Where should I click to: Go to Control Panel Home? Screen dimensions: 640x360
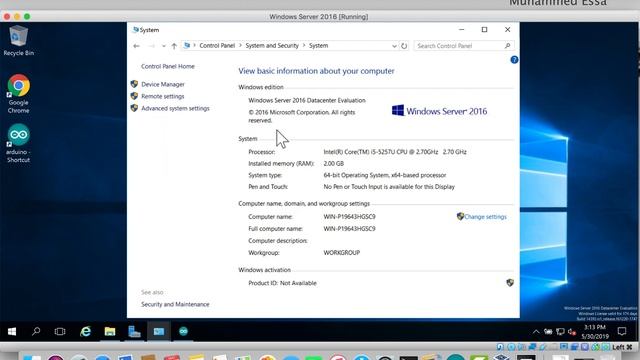point(168,66)
